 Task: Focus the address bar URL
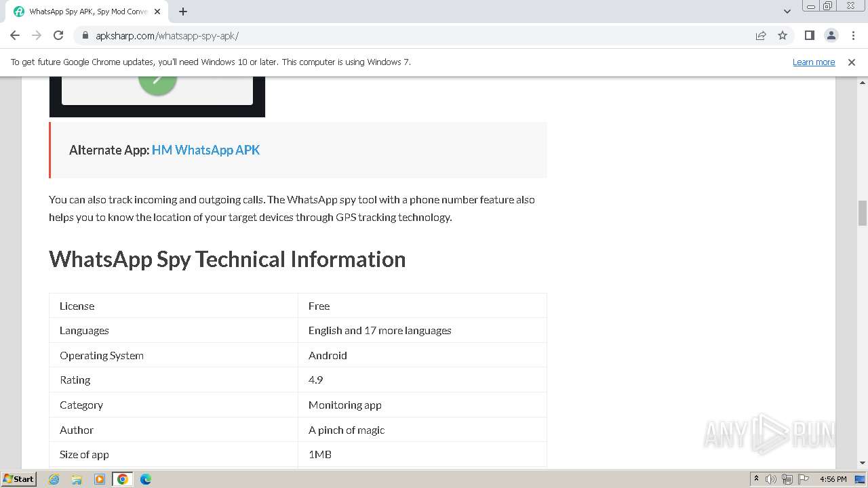click(x=167, y=35)
